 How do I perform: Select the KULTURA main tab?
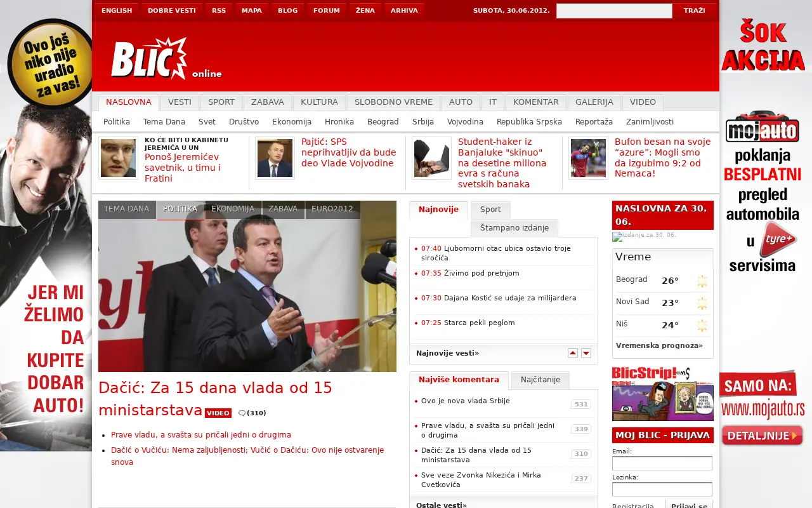coord(319,102)
